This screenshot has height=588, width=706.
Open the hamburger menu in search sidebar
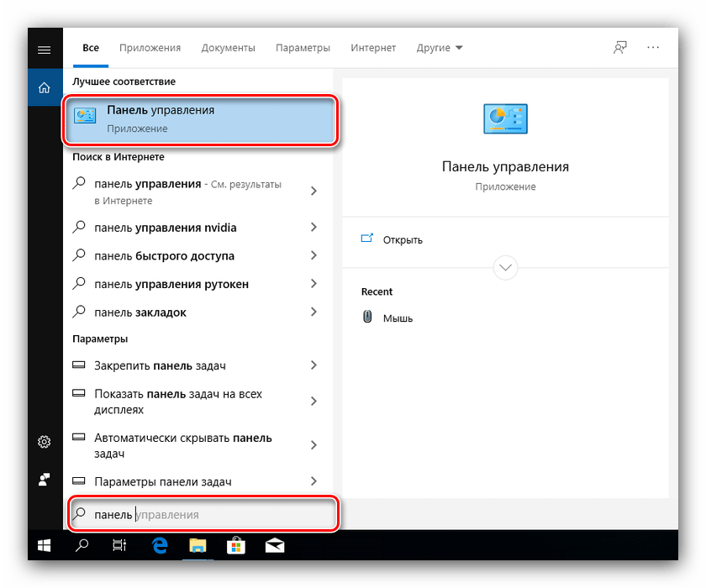(x=44, y=50)
